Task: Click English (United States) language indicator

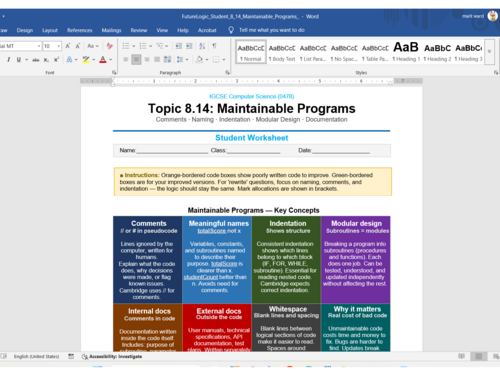Action: pyautogui.click(x=36, y=356)
